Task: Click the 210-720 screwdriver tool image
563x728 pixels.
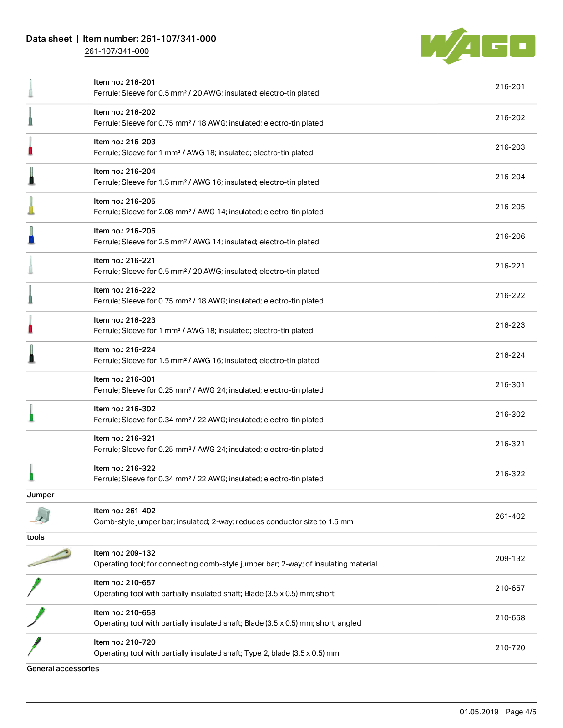Action: point(35,646)
